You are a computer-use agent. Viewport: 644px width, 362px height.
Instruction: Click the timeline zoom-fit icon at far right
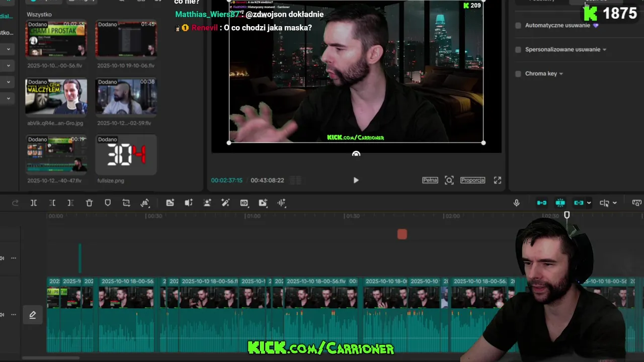click(x=637, y=203)
